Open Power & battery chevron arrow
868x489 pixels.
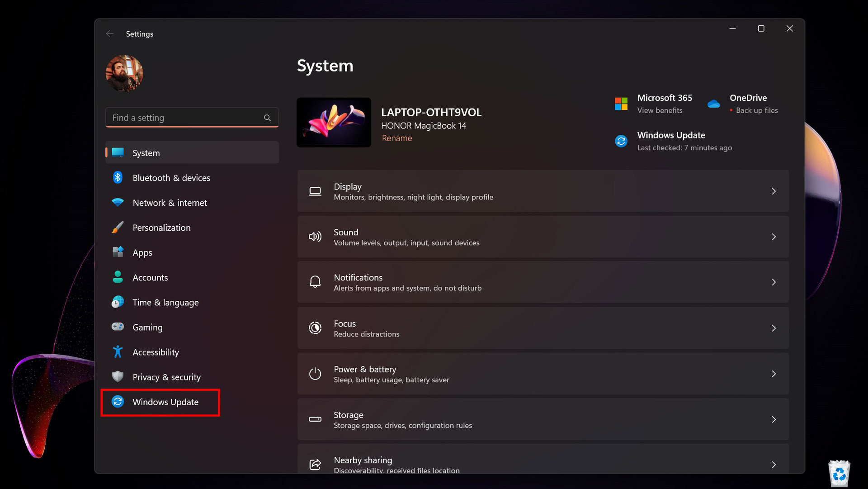coord(774,374)
